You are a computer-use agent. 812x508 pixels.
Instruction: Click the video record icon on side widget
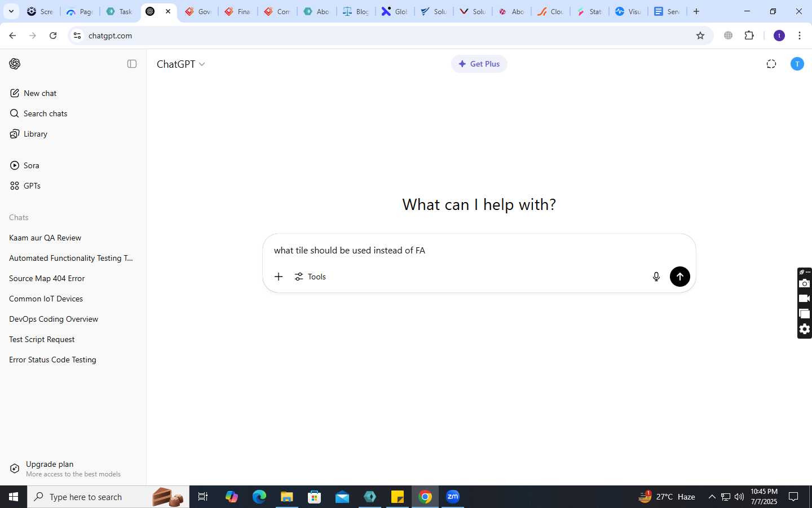(x=805, y=299)
